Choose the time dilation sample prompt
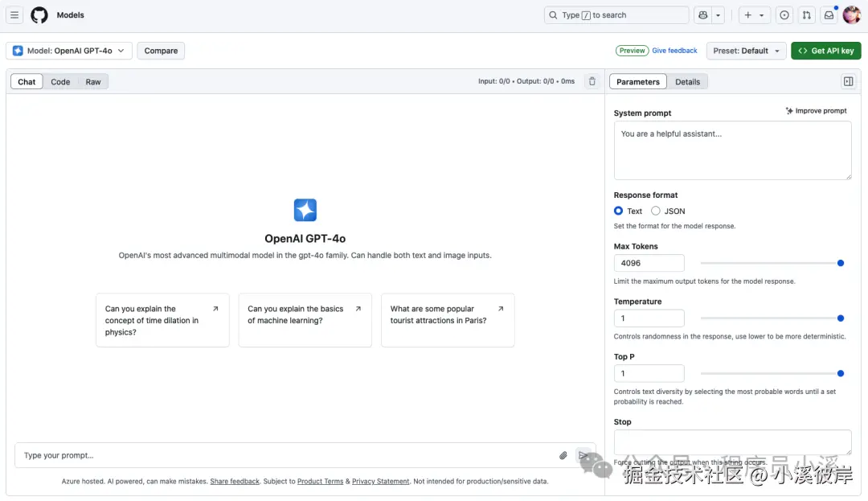Viewport: 868px width, 501px height. (x=162, y=320)
